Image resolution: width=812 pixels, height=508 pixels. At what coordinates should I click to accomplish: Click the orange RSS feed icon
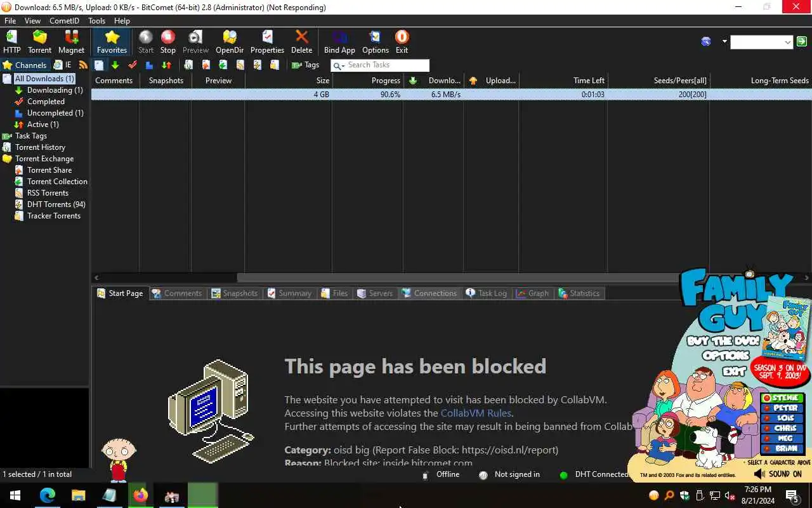tap(83, 65)
